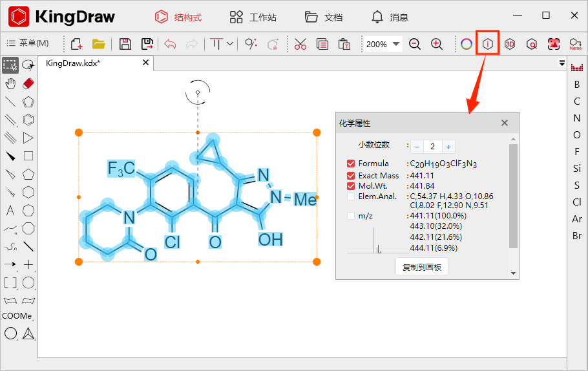The image size is (588, 371).
Task: Open the structure search hexagon icon
Action: 531,44
